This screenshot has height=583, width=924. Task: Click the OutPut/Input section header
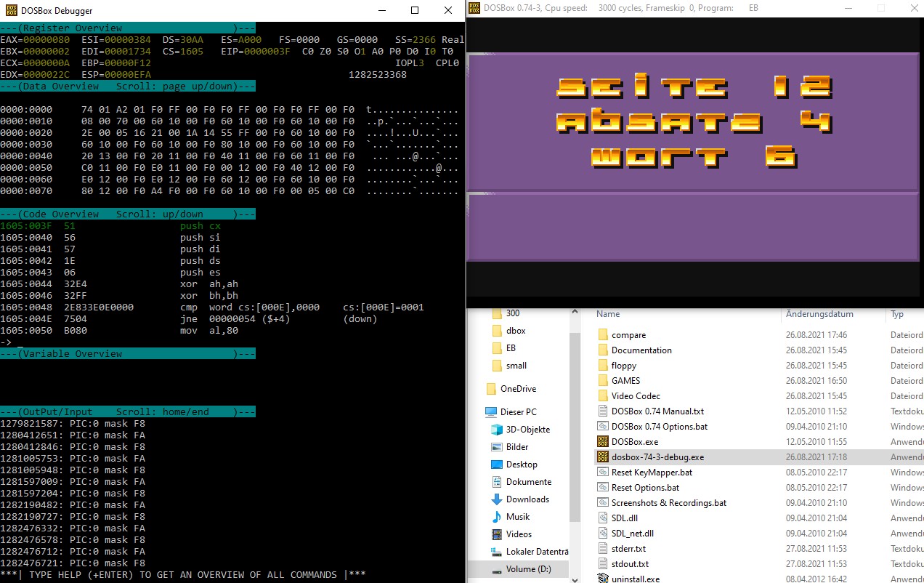click(128, 412)
